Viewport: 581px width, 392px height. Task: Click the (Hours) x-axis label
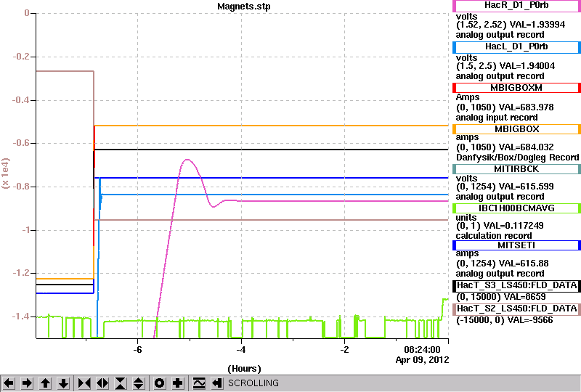244,369
